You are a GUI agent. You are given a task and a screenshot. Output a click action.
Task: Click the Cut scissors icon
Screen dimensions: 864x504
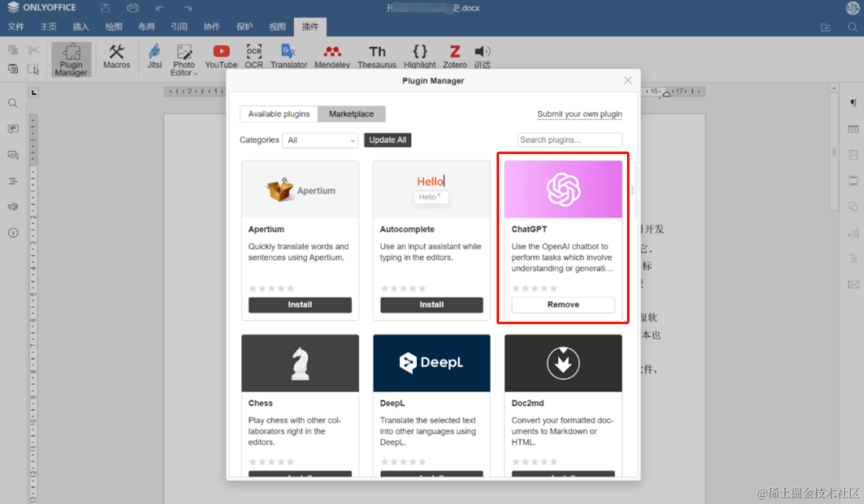point(34,50)
